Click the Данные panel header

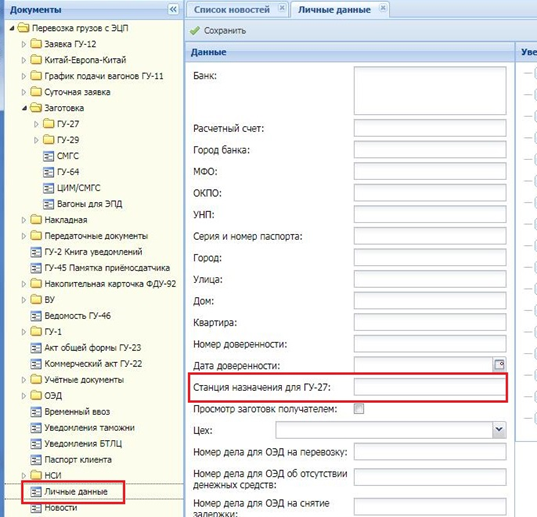click(350, 52)
